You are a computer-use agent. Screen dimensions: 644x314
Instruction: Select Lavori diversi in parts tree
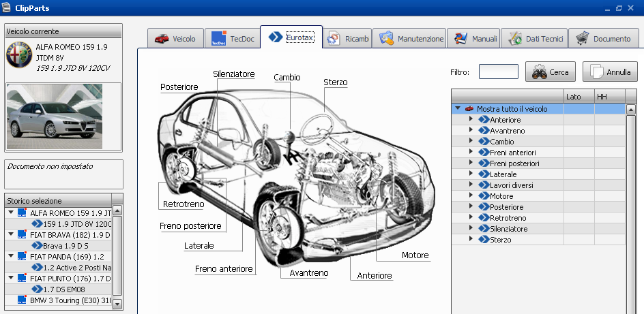point(512,185)
